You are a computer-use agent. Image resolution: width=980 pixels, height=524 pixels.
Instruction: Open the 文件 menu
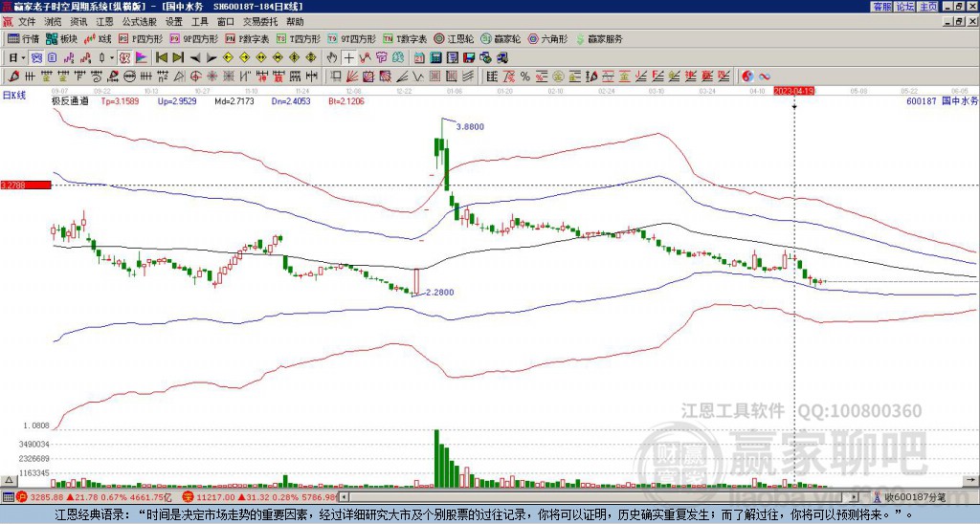click(x=27, y=22)
